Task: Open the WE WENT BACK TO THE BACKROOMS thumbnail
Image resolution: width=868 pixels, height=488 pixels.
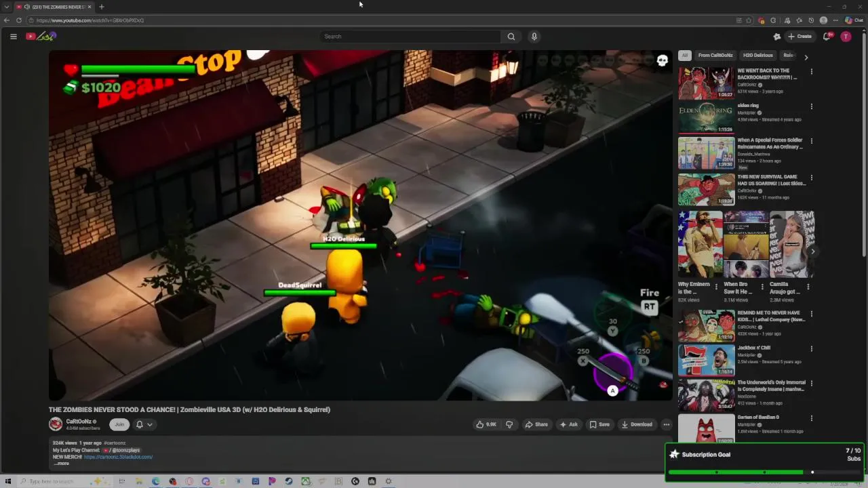Action: [706, 83]
